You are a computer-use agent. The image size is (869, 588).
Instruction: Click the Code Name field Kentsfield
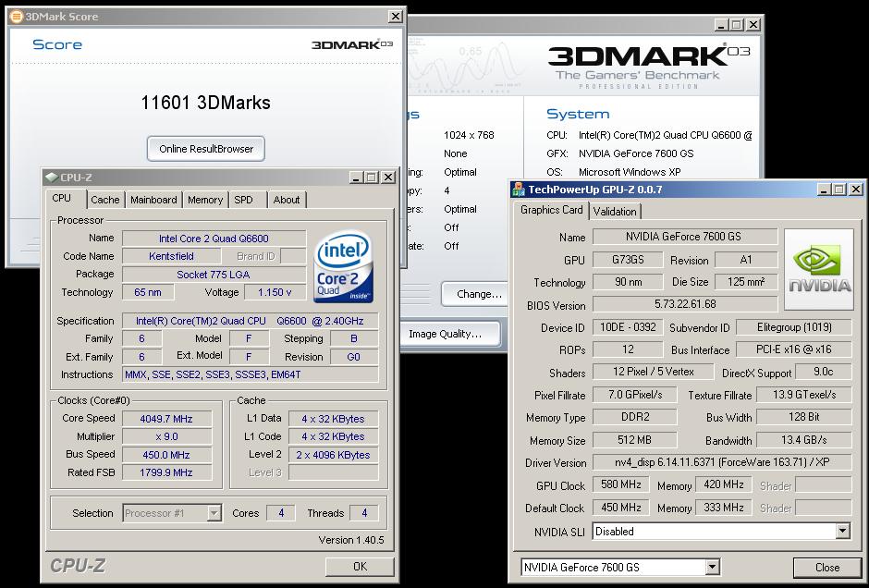pos(171,256)
